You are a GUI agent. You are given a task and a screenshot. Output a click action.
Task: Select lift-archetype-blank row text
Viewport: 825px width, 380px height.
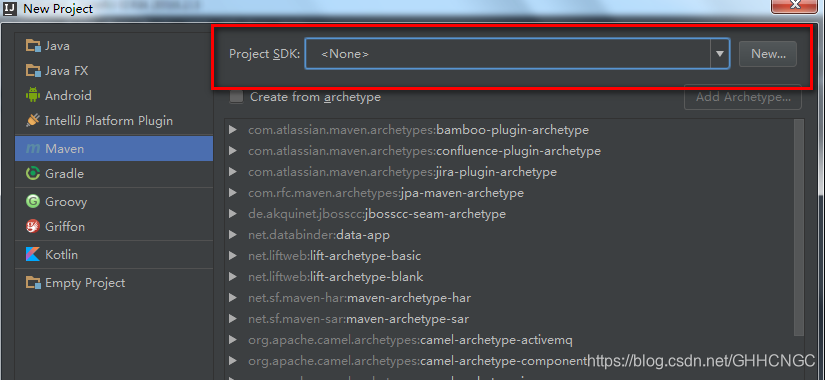(336, 276)
